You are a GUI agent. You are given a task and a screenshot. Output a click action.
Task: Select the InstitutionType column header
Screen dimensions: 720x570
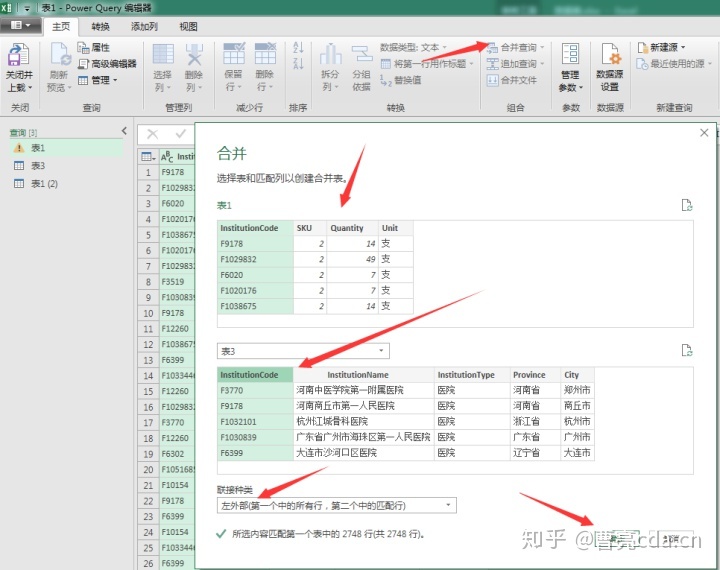coord(472,375)
